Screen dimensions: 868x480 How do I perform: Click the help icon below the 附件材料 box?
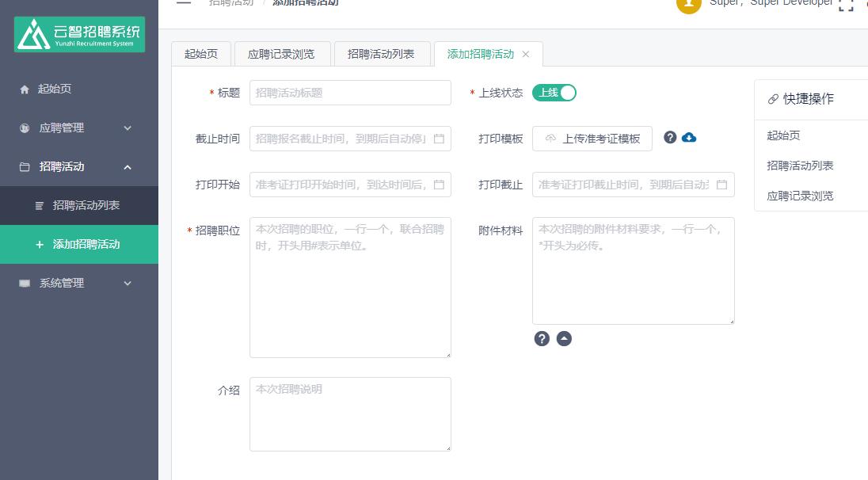pos(542,338)
